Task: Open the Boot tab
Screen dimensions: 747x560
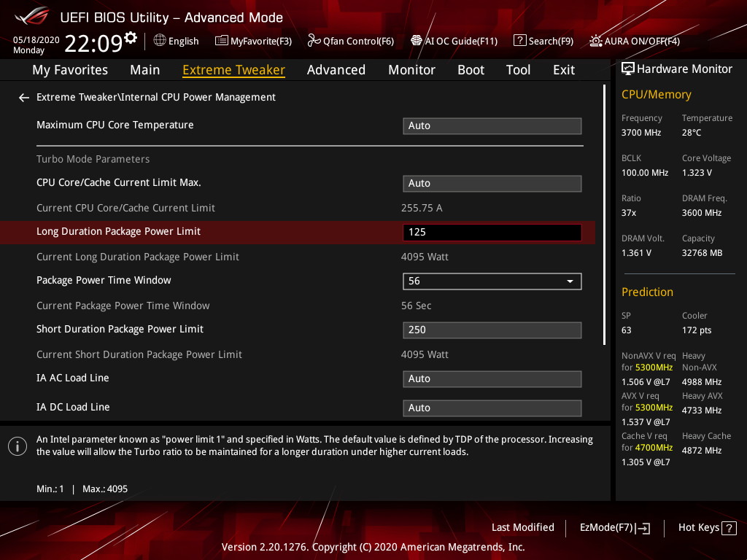Action: pos(471,70)
